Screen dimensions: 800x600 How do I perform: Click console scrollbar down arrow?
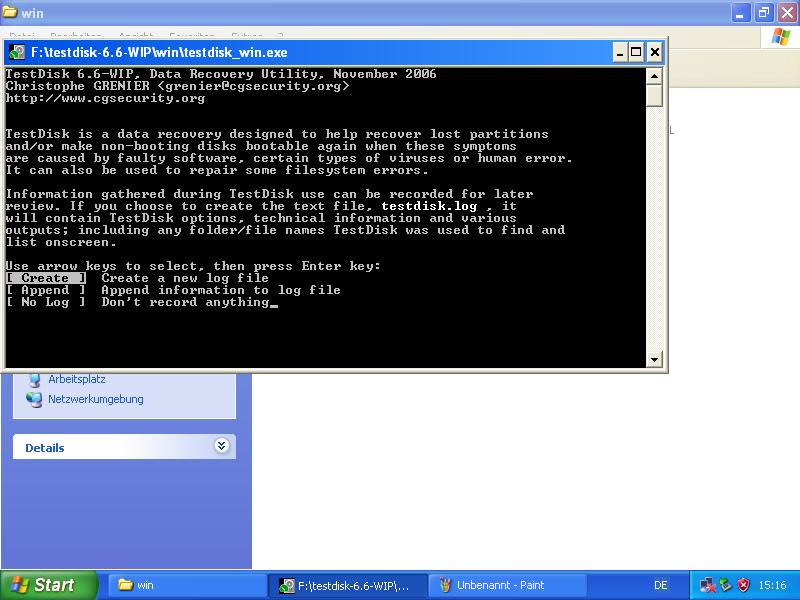click(x=654, y=359)
